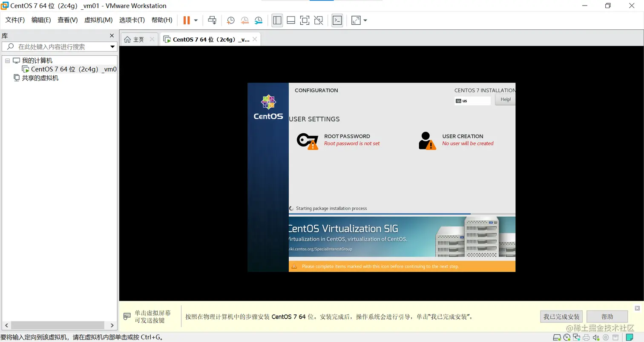Click the keyboard icon in hint bar
Screen dimensions: 644x342
tap(127, 316)
